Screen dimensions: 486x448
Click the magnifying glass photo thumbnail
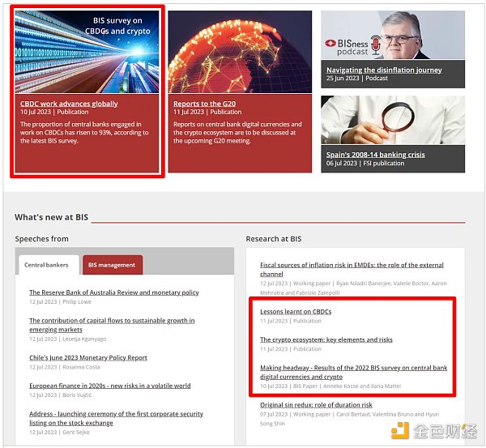pyautogui.click(x=393, y=120)
